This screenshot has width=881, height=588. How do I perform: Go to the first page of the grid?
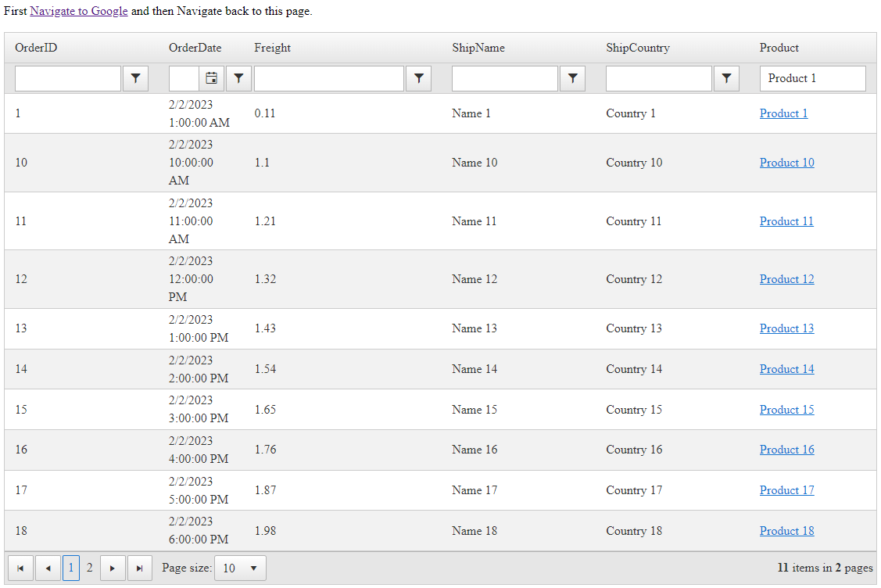20,568
